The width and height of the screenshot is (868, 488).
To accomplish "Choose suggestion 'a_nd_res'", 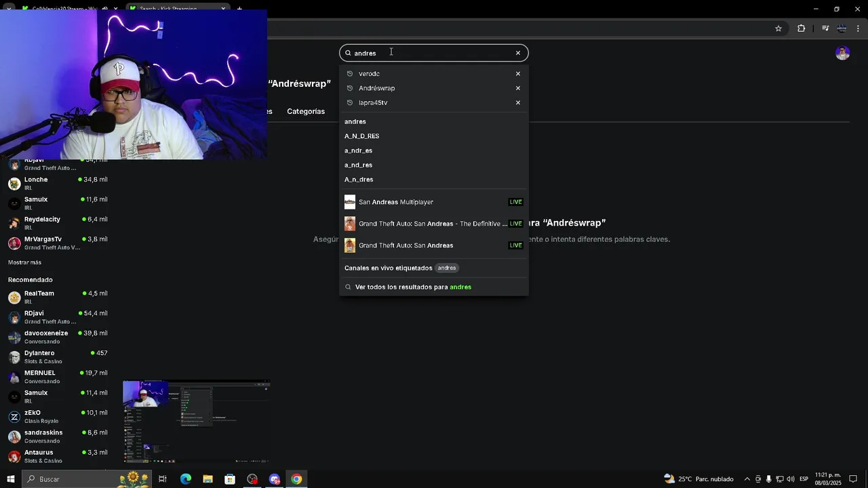I will pyautogui.click(x=358, y=165).
